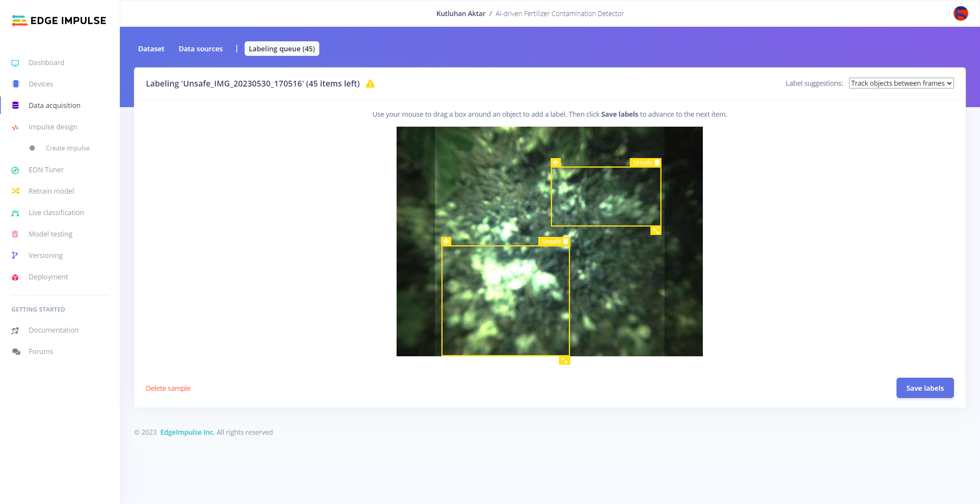Open Impulse design in sidebar
The width and height of the screenshot is (980, 504).
(x=53, y=127)
